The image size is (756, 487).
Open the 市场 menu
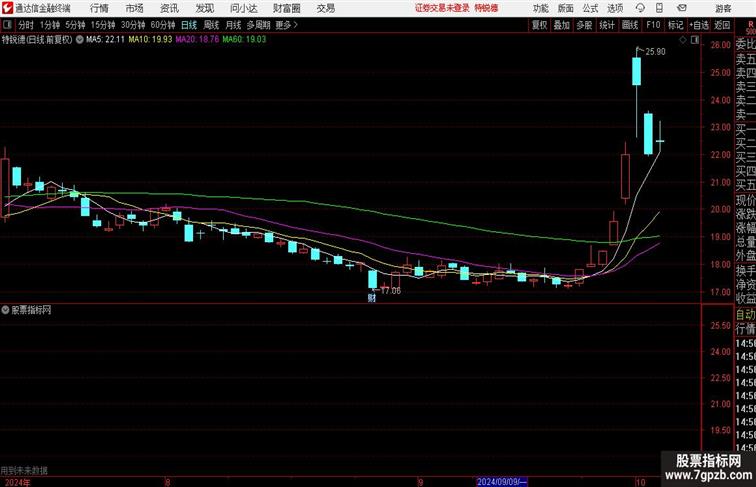click(135, 8)
